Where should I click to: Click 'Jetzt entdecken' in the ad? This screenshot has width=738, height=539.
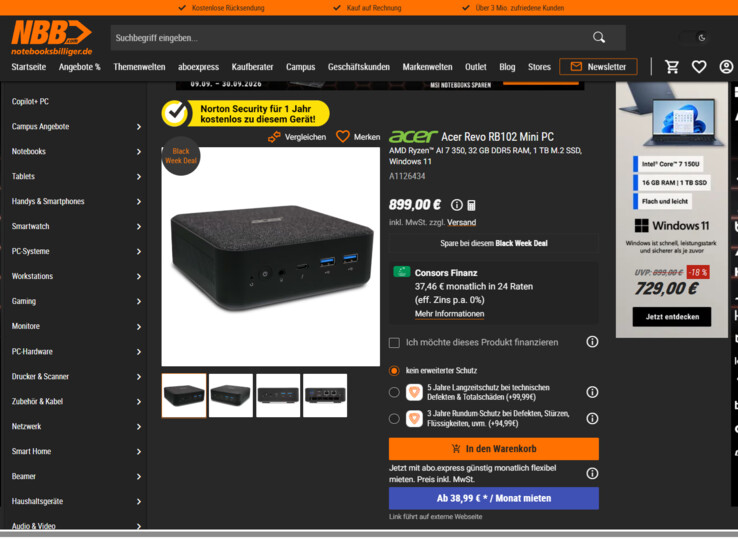tap(672, 316)
